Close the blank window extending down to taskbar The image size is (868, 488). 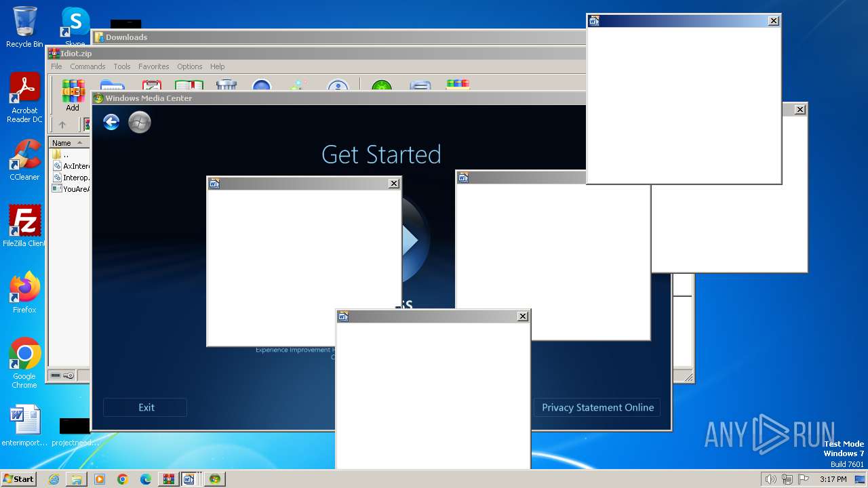coord(522,317)
